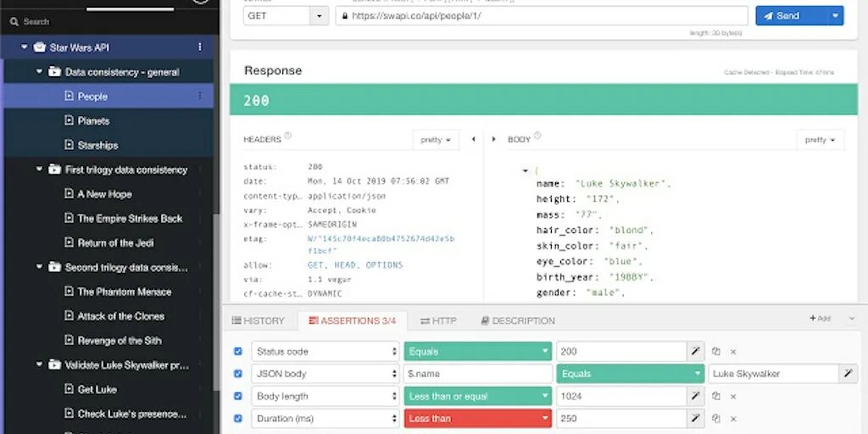Switch to the HTTP tab
This screenshot has height=434, width=868.
tap(438, 320)
